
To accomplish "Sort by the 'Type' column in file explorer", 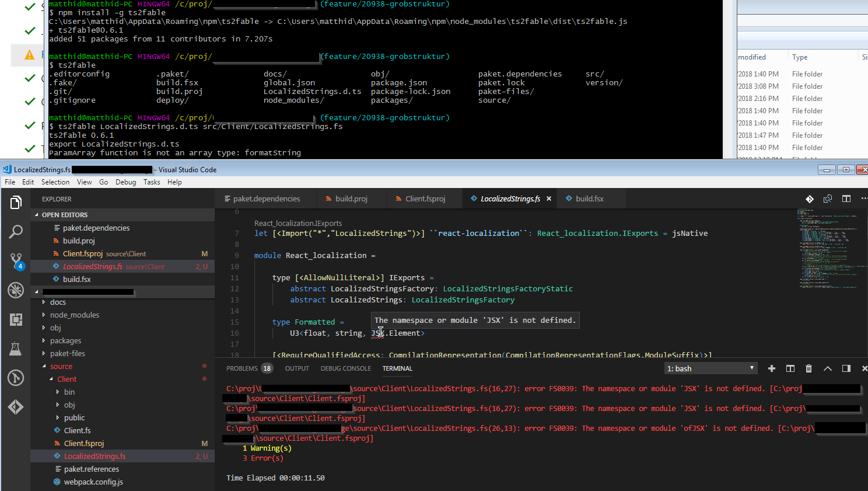I will 800,57.
